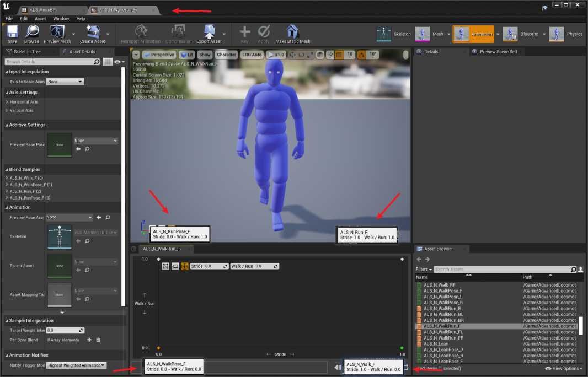Screen dimensions: 588x377
Task: Select the Animation editor mode
Action: (x=473, y=34)
